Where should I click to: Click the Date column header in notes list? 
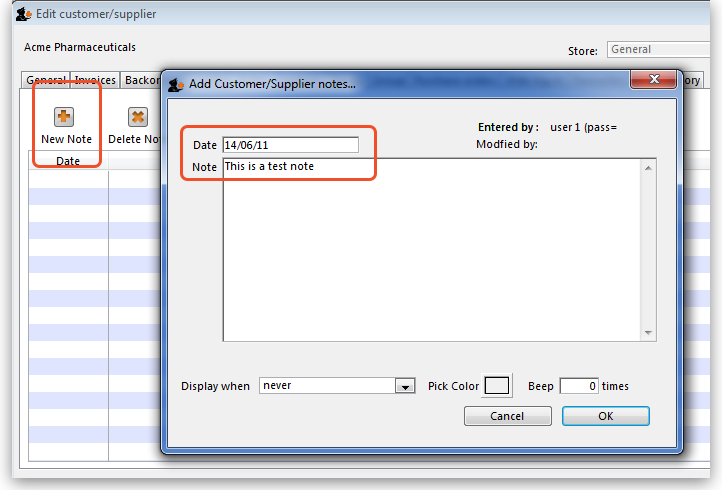[68, 161]
